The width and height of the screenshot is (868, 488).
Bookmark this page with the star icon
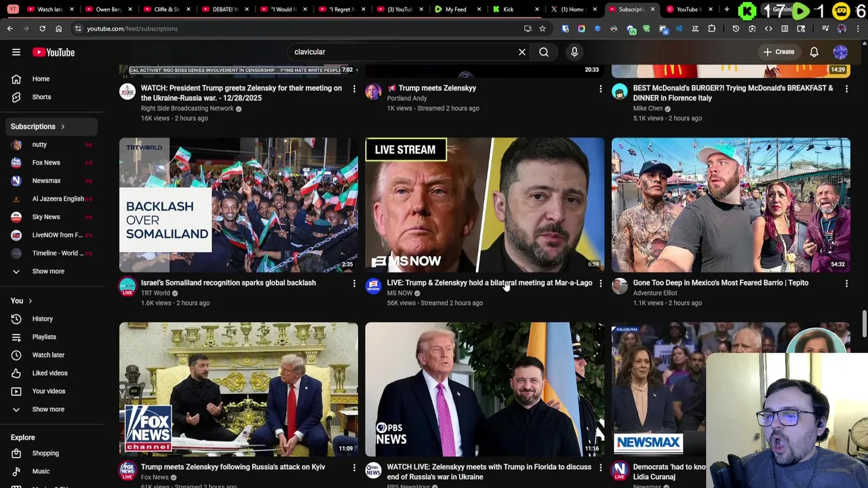(542, 28)
